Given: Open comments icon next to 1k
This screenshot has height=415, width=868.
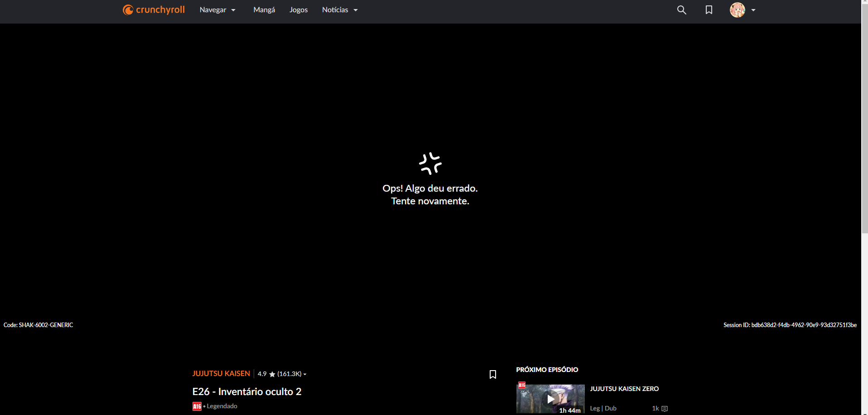Looking at the screenshot, I should tap(665, 409).
